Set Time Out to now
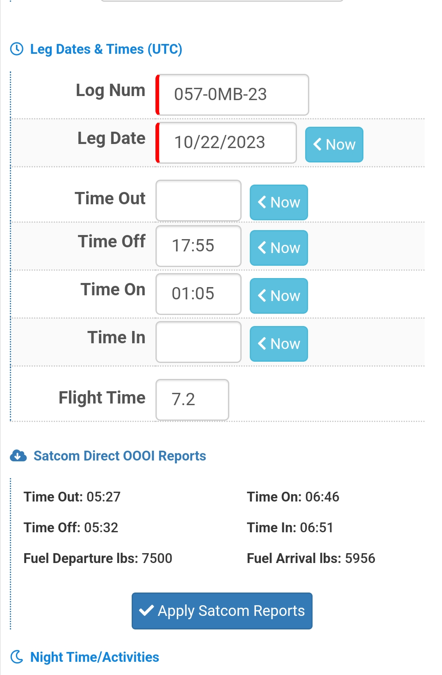 click(x=278, y=202)
